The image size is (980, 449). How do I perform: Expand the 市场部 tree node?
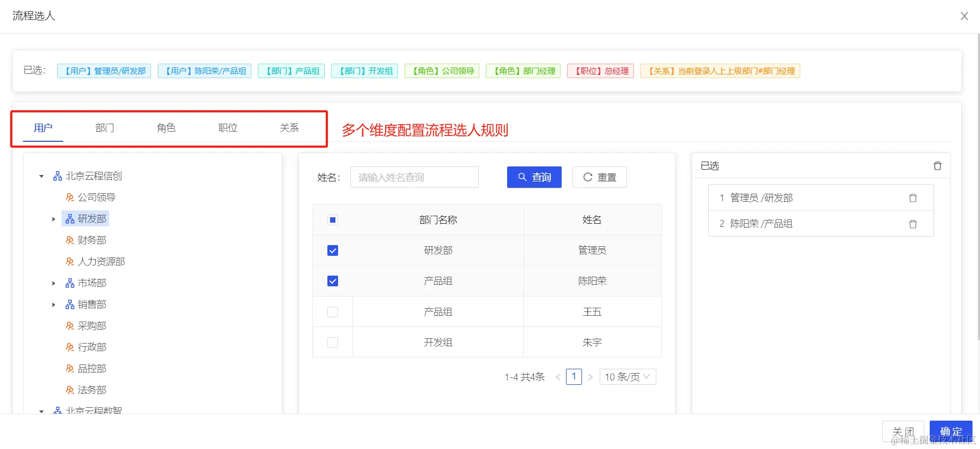pos(53,283)
